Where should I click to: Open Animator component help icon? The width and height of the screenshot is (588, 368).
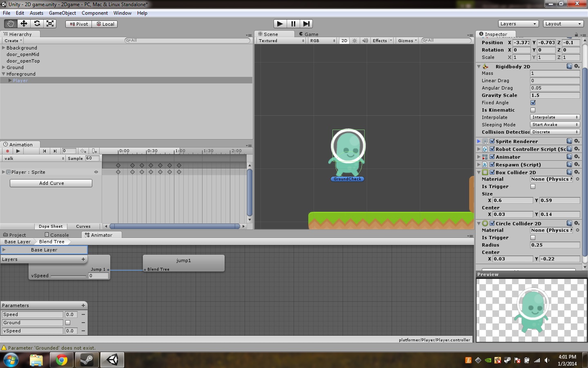click(x=569, y=157)
